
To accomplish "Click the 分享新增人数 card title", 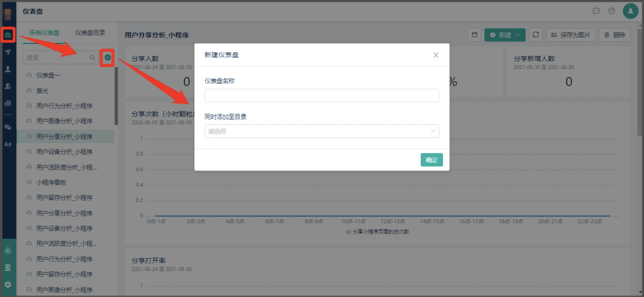I will 534,58.
